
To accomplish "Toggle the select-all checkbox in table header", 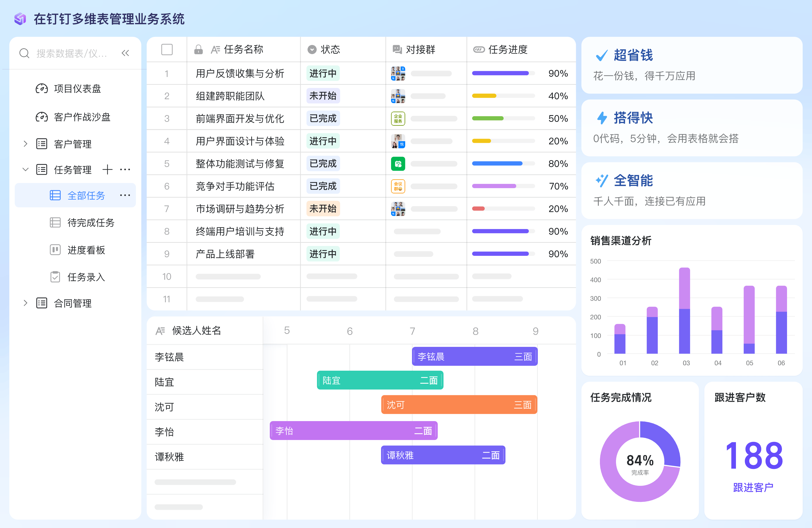I will click(x=167, y=49).
